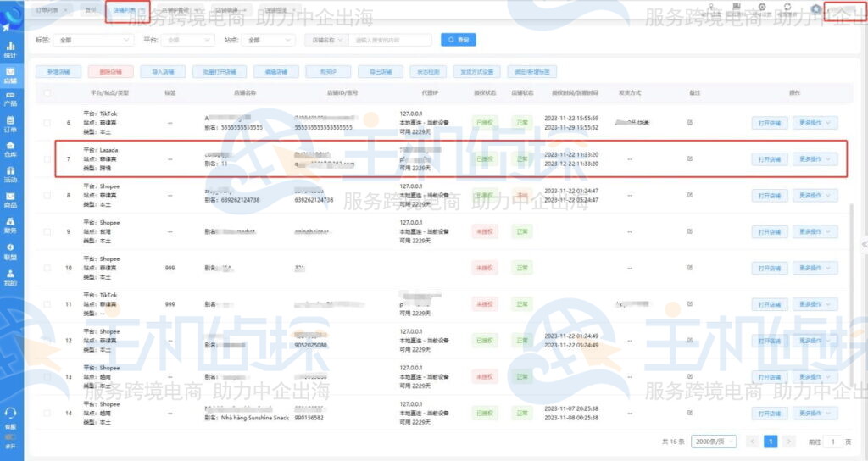Click the 批量打开店铺 batch open button
Image resolution: width=868 pixels, height=461 pixels.
tap(220, 72)
